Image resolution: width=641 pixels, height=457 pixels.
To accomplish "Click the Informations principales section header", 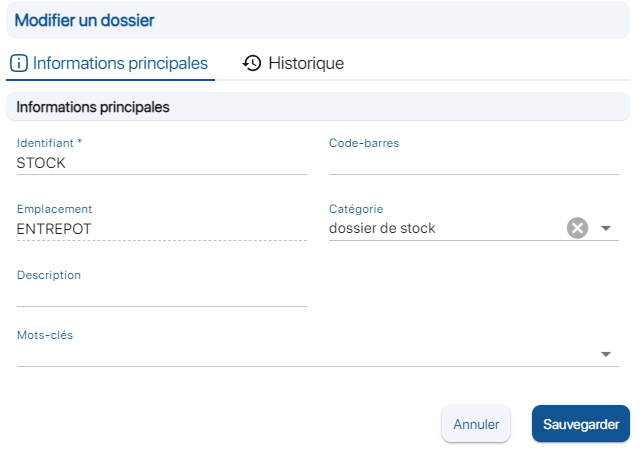I will coord(93,106).
